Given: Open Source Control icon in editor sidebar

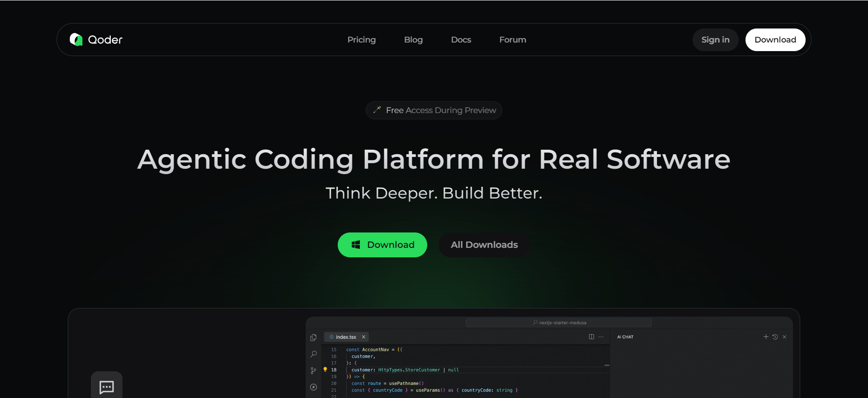Looking at the screenshot, I should click(x=313, y=370).
